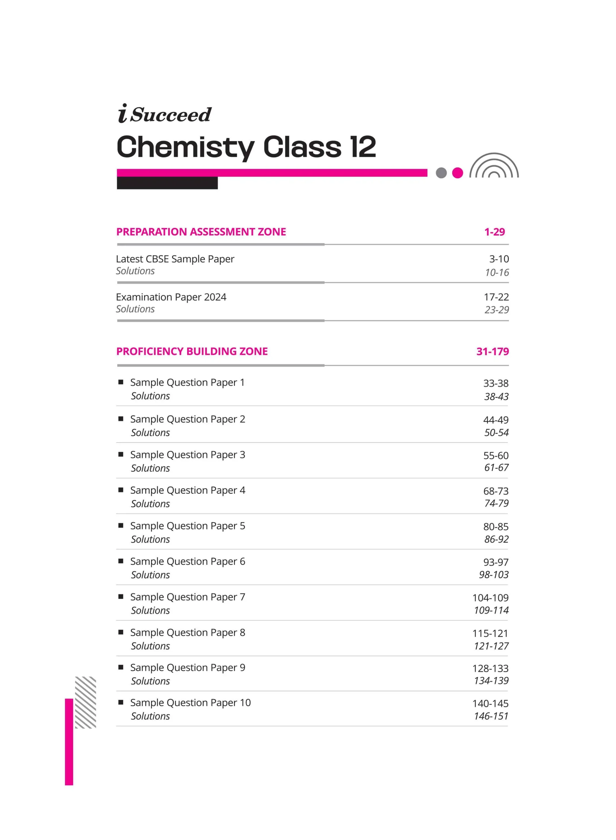Screen dimensions: 616x840
Task: Click the pink horizontal bar under the title
Action: point(272,173)
